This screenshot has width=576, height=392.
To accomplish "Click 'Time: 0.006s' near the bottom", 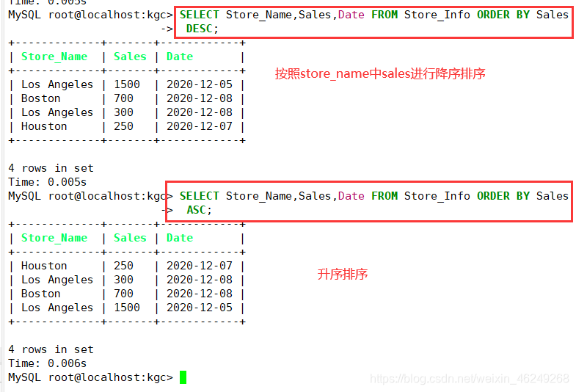I will [48, 363].
